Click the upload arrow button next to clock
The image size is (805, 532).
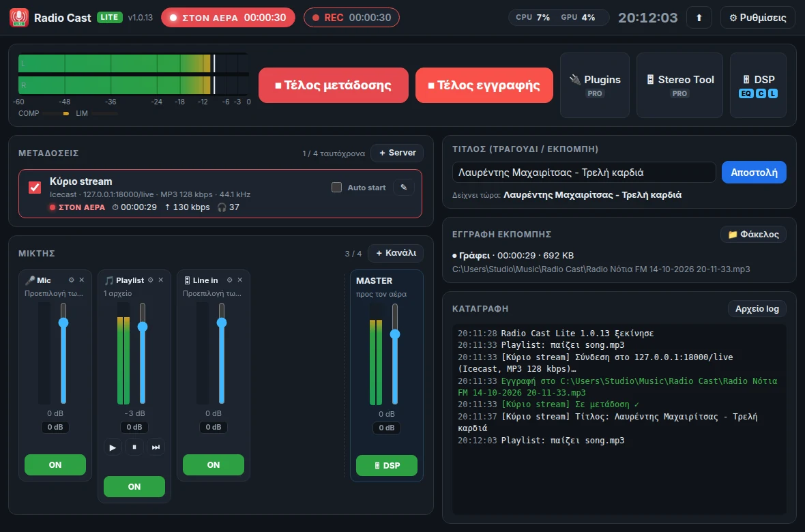pos(699,18)
